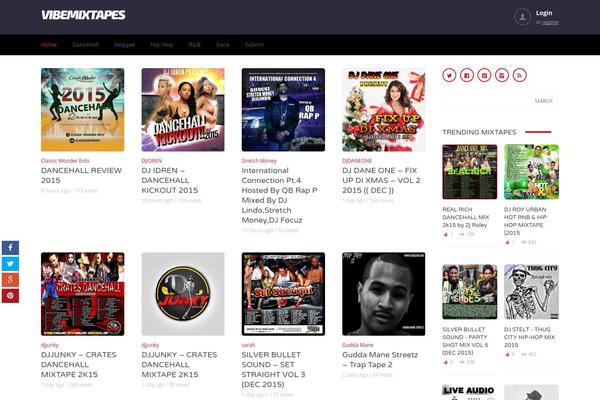The width and height of the screenshot is (600, 400).
Task: Open the Dancehall Review 2015 cover thumbnail
Action: click(x=83, y=110)
